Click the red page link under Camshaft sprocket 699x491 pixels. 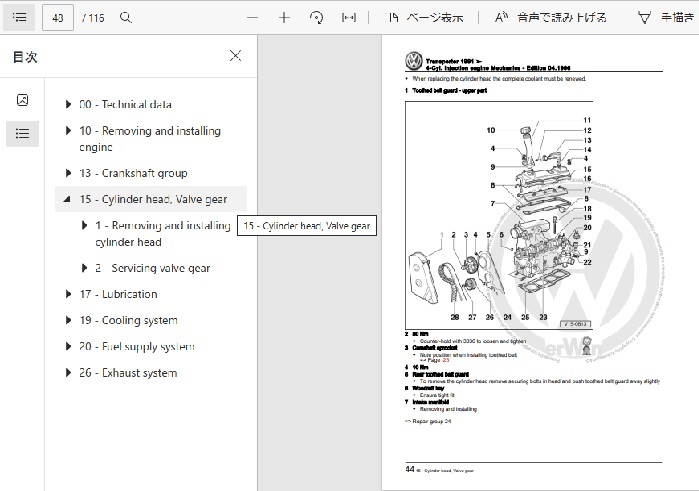(x=446, y=360)
